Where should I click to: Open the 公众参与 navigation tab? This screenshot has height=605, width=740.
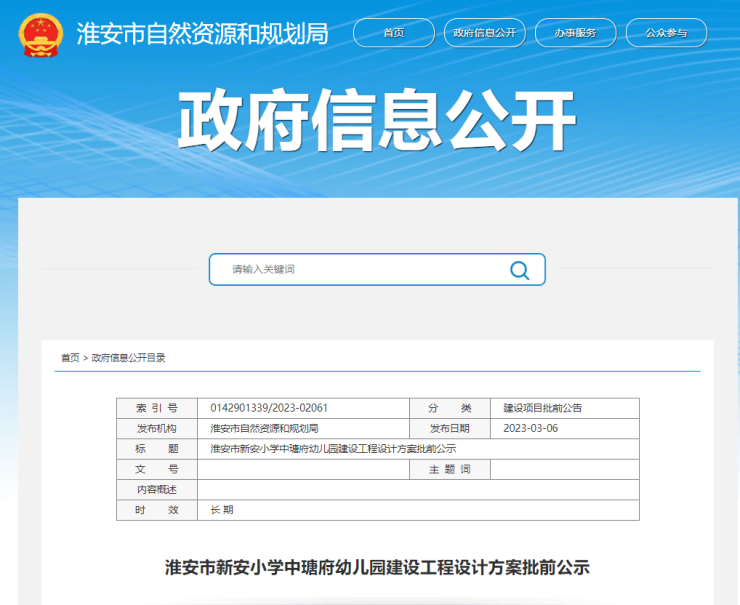(x=666, y=33)
